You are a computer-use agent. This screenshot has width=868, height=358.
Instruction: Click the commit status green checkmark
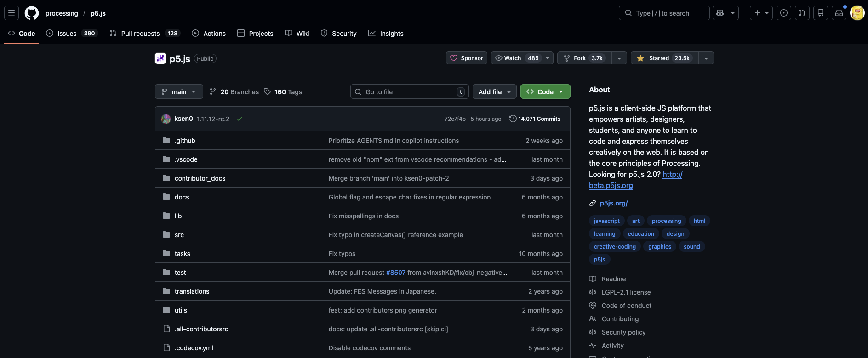240,119
